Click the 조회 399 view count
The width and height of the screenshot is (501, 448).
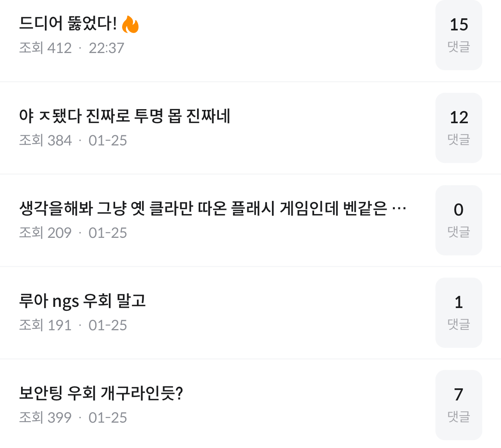tap(45, 418)
